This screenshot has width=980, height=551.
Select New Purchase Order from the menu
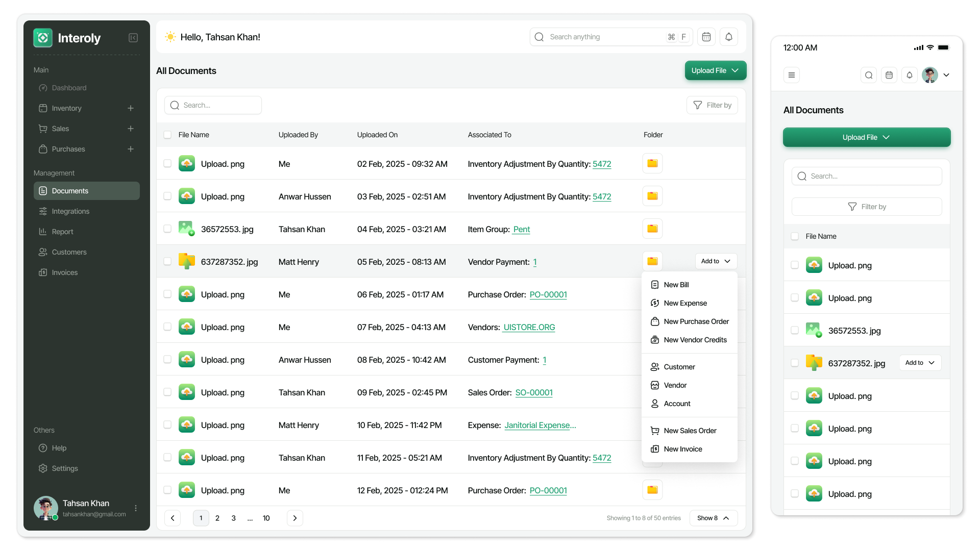[696, 321]
